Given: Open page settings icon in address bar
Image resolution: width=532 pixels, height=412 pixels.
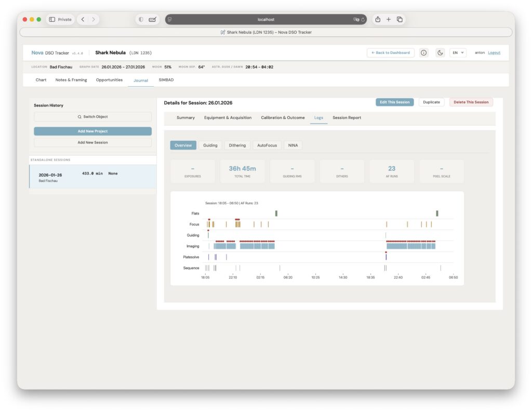Looking at the screenshot, I should point(170,19).
